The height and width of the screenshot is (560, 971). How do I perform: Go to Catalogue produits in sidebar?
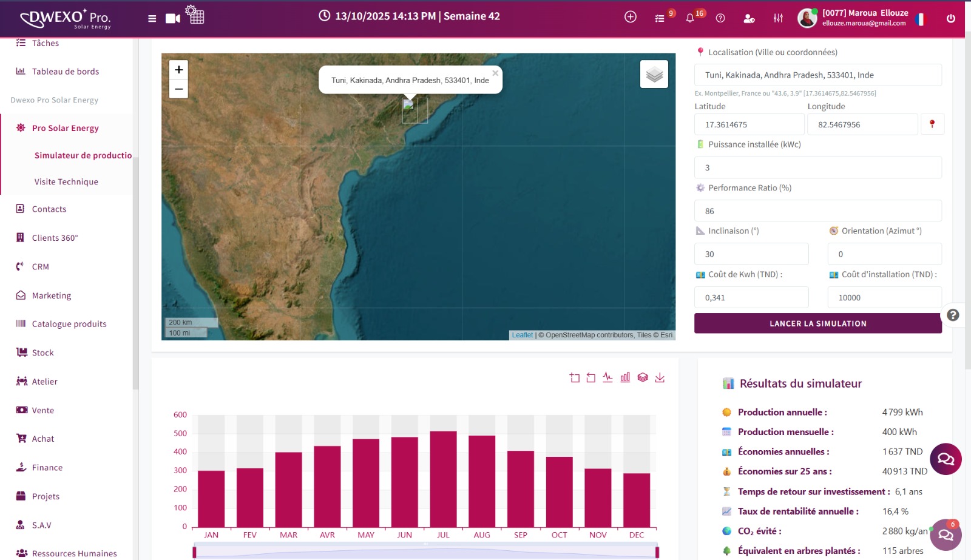69,324
